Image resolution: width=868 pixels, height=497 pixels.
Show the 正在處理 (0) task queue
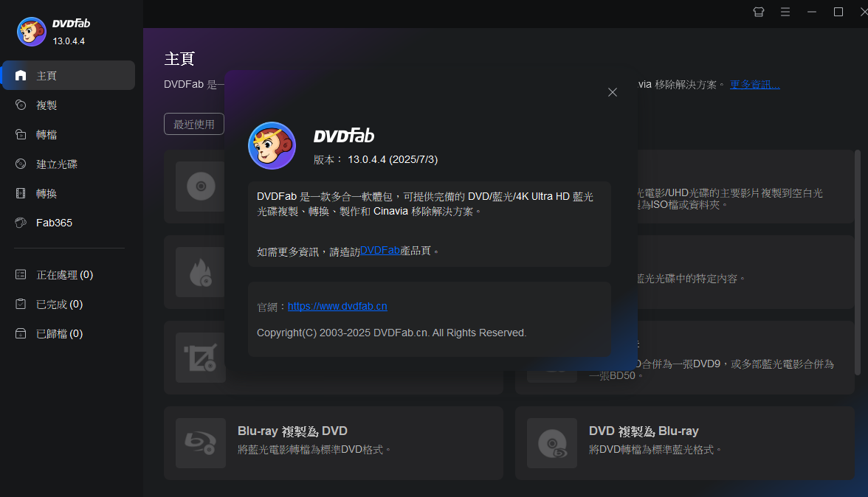69,275
